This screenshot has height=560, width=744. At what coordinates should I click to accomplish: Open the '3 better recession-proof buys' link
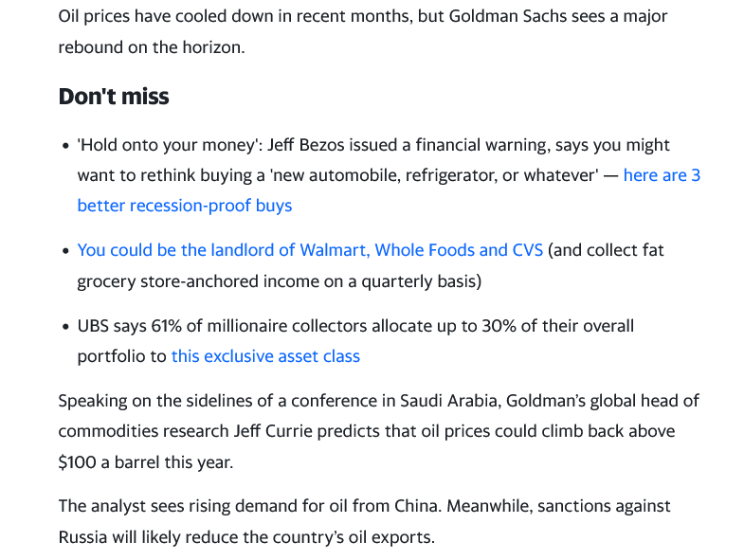185,206
